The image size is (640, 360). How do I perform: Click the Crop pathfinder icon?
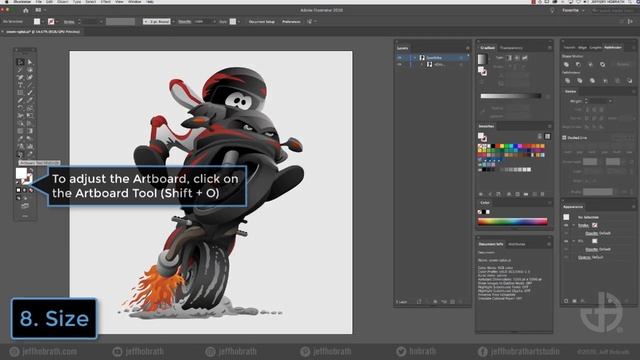click(x=605, y=81)
